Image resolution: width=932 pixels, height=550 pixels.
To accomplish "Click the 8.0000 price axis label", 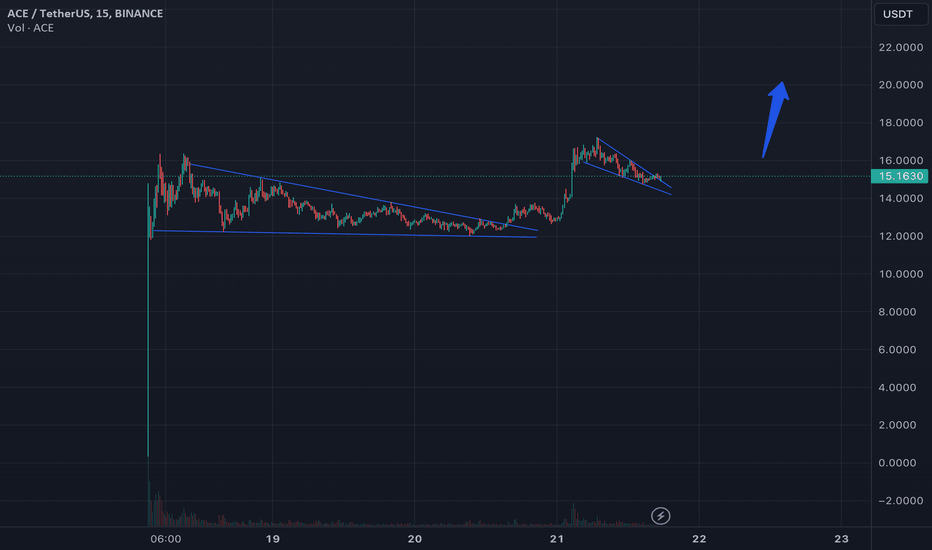I will click(x=900, y=312).
